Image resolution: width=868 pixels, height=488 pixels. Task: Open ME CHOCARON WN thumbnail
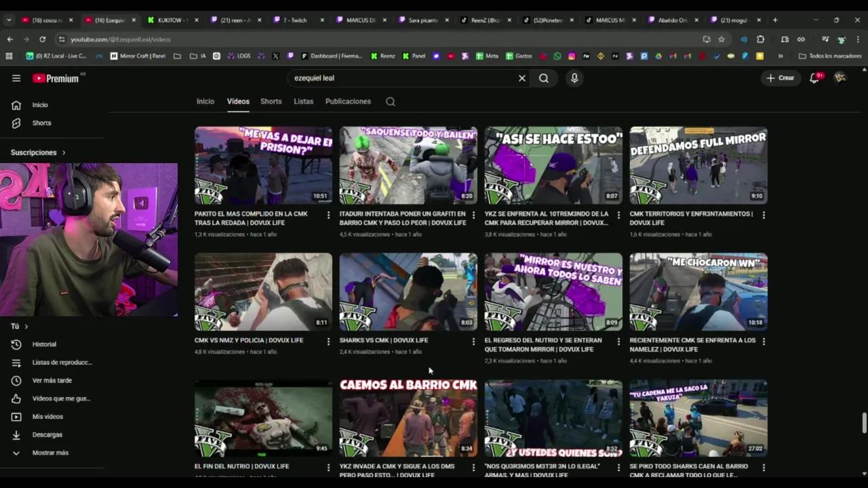tap(698, 292)
